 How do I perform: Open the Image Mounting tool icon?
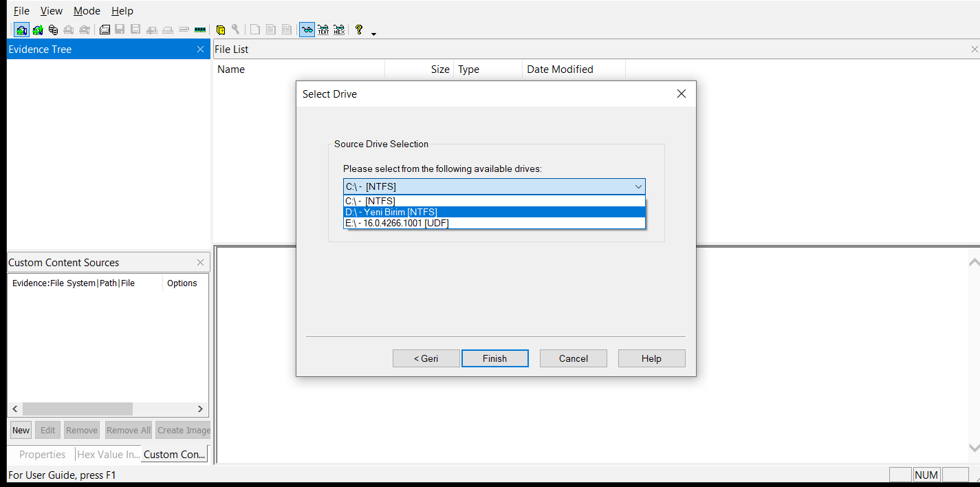coord(53,30)
